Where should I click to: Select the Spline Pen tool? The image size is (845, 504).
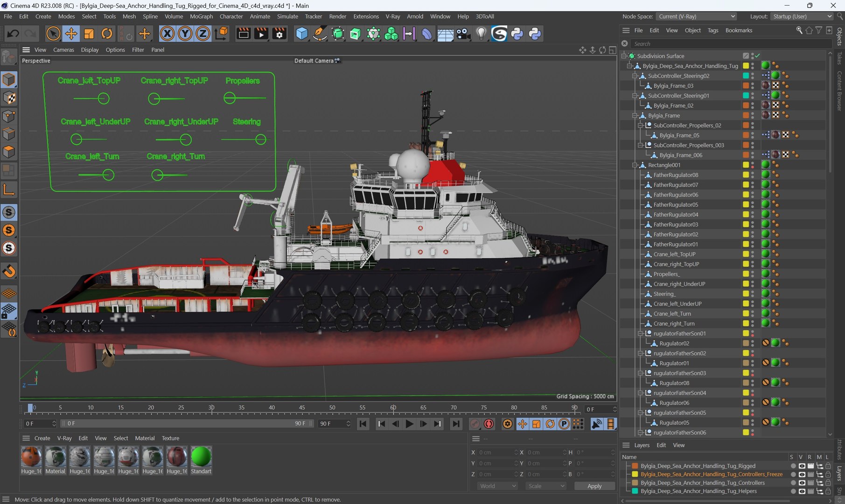coord(320,34)
